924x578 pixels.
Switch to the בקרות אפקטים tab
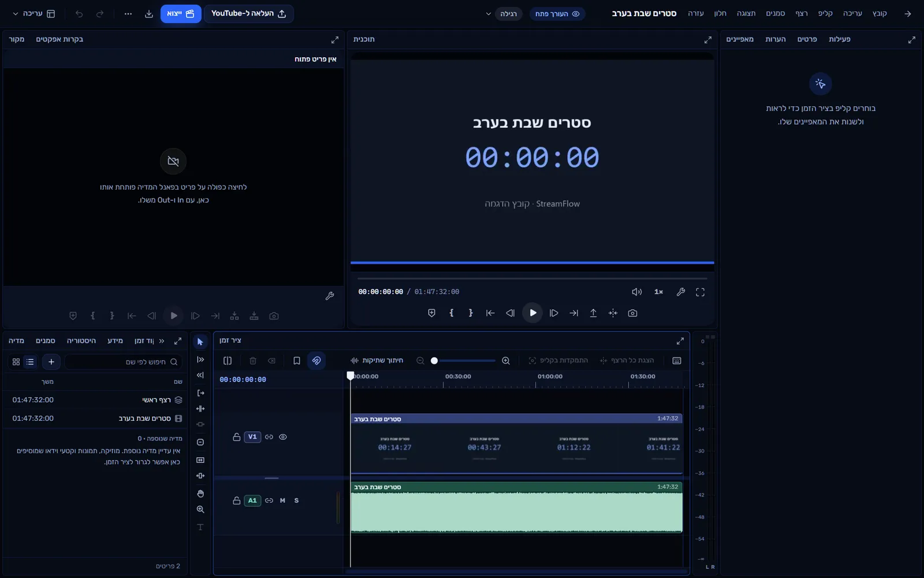pos(59,39)
